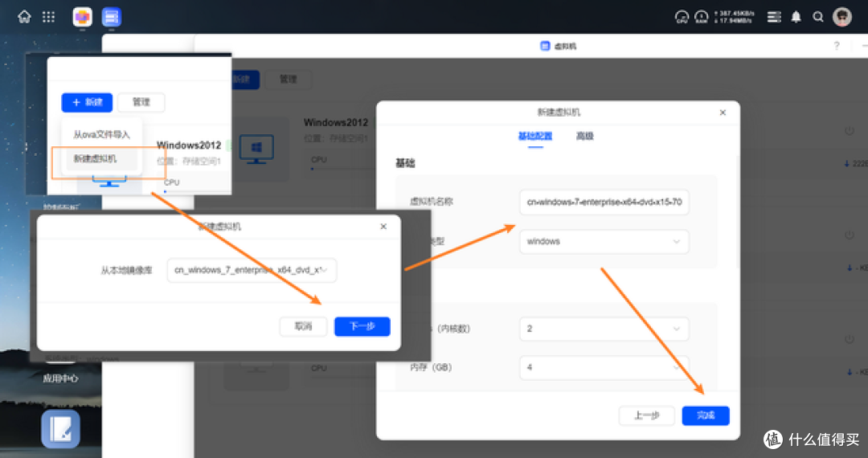Click the 虚拟机名称 input field
Screen dimensions: 868x458
604,202
